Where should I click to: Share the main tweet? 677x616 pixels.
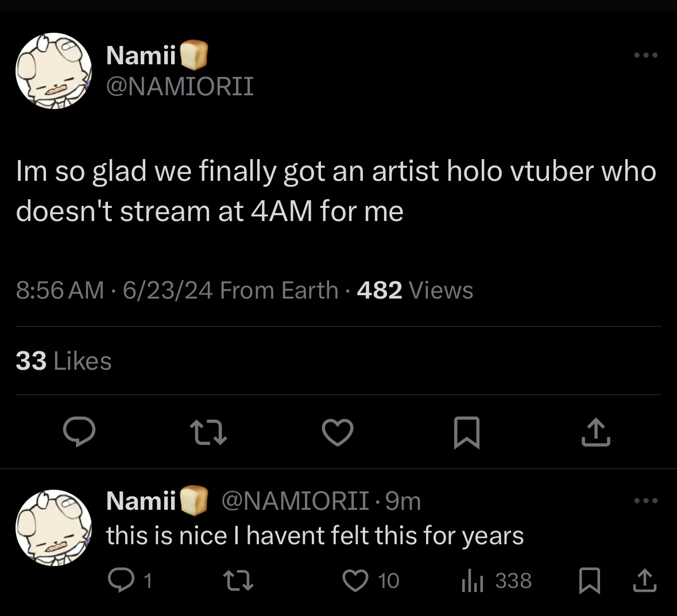pyautogui.click(x=595, y=433)
